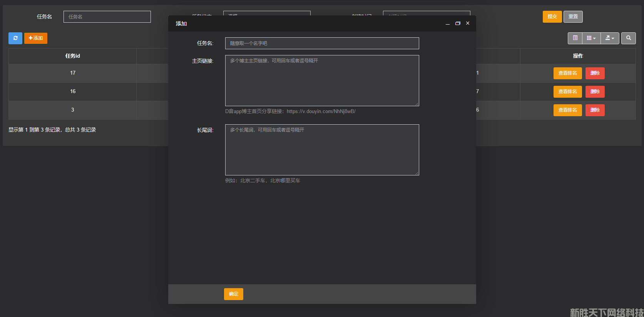644x317 pixels.
Task: Toggle the table card view icon
Action: pyautogui.click(x=575, y=38)
